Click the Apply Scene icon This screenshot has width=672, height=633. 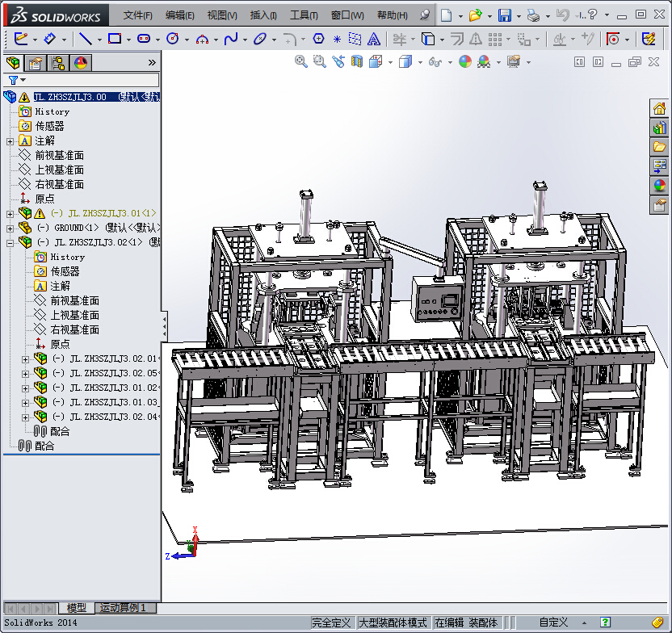(x=484, y=61)
